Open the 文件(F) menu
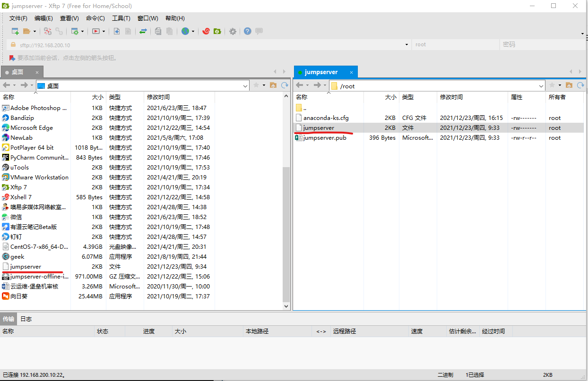This screenshot has height=381, width=588. pos(18,18)
